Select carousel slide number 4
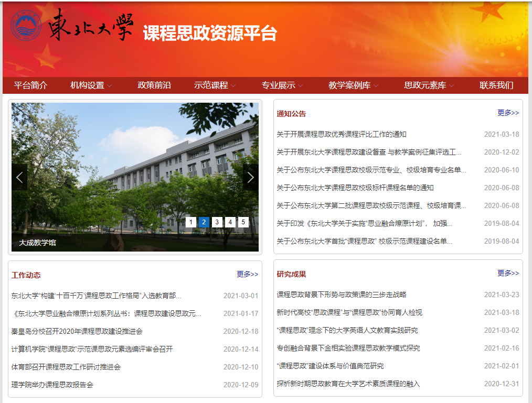 (230, 222)
